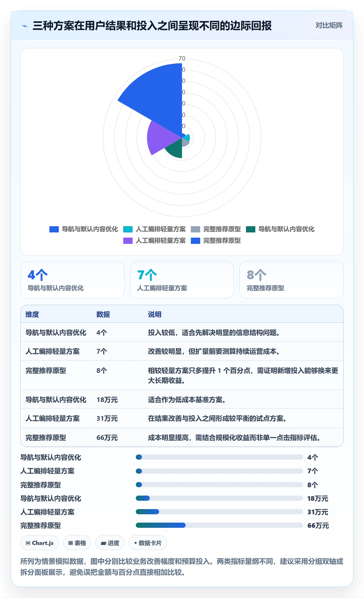This screenshot has width=364, height=598.
Task: Click the text 在结果改善与投入之间形成较平衡的试点方案。
Action: click(x=217, y=418)
